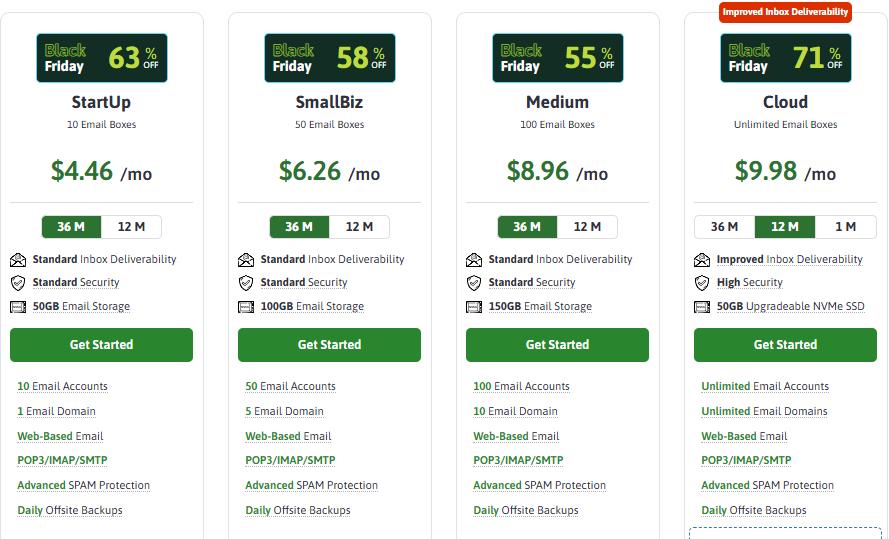Open the Black Friday 58% off SmallBiz banner
Viewport: 889px width, 539px height.
tap(329, 58)
